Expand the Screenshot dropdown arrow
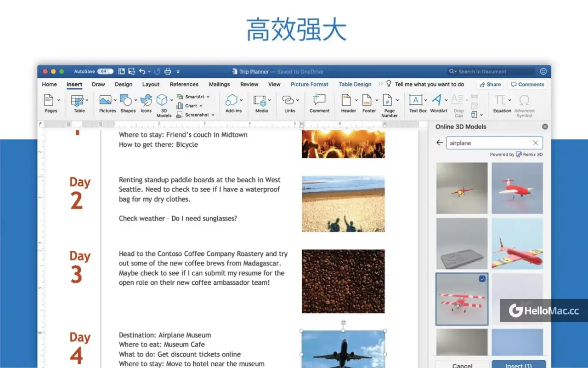This screenshot has width=588, height=368. tap(213, 115)
